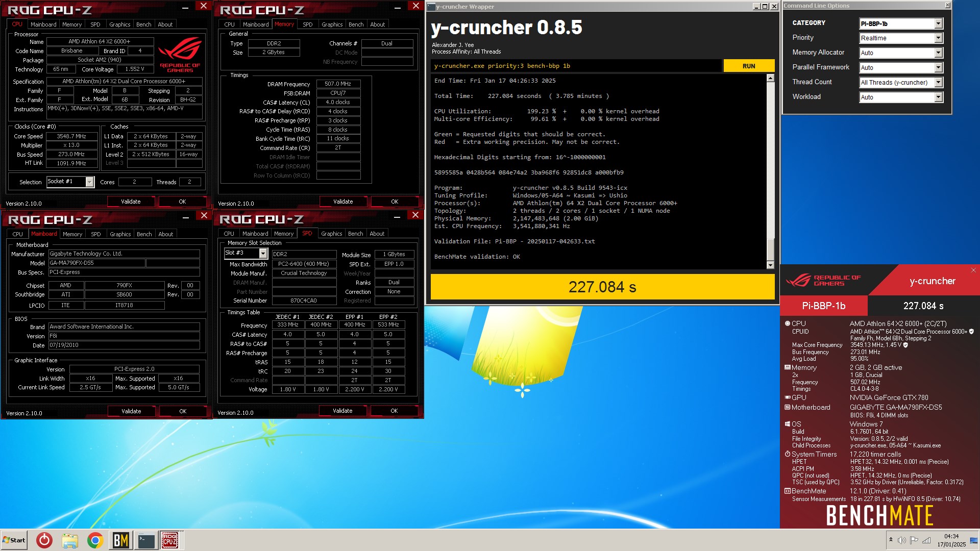Click the GPU card icon in BenchMate panel
The width and height of the screenshot is (980, 551).
(x=788, y=397)
